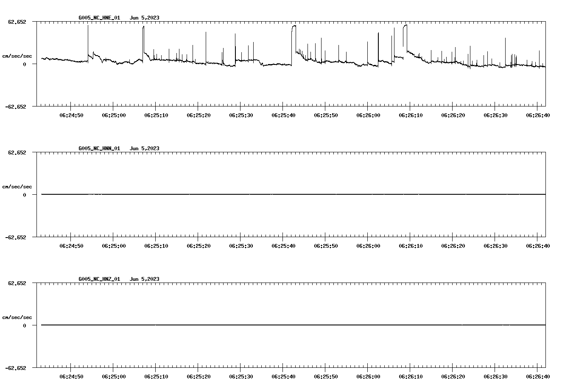Image resolution: width=576 pixels, height=392 pixels.
Task: Click the Jun 5,2023 date on middle plot
Action: (145, 148)
